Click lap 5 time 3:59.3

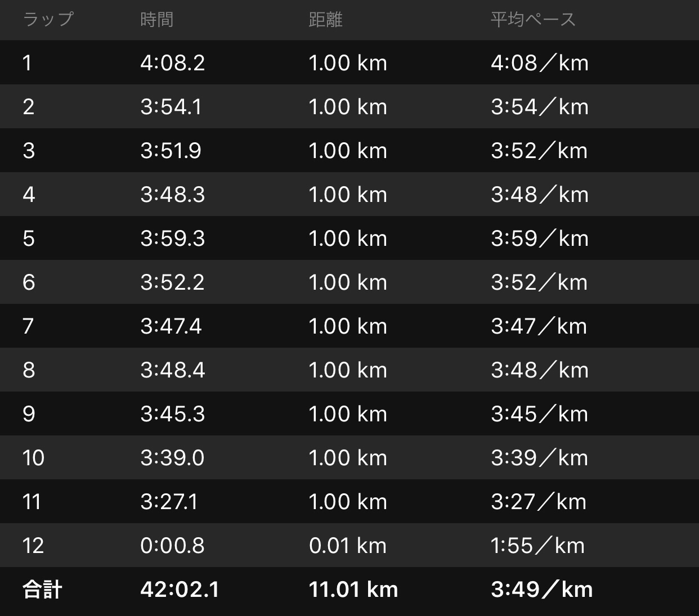pos(172,239)
